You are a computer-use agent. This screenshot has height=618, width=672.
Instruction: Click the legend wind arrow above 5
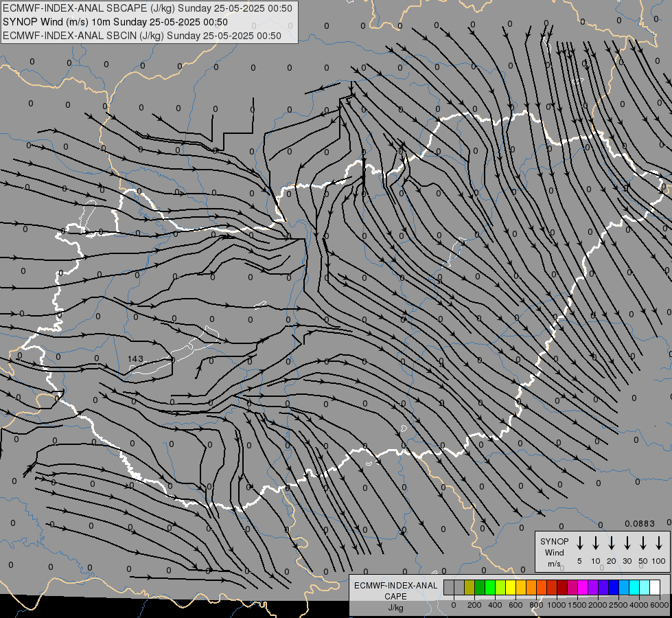(579, 543)
